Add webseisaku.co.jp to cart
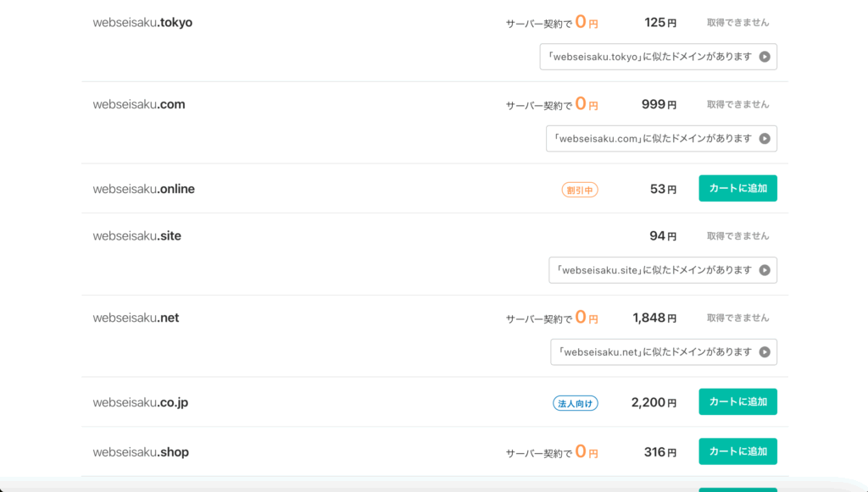 point(738,402)
